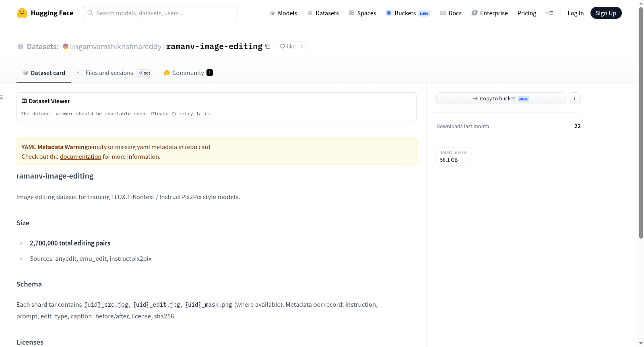
Task: Click the 58.1 GB total file size
Action: click(449, 160)
